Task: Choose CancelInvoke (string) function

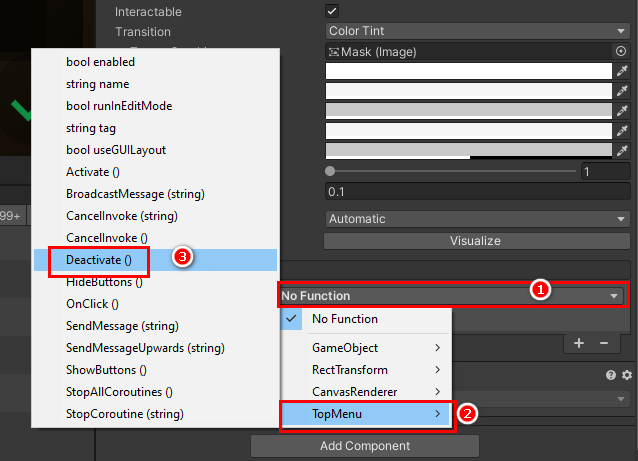Action: tap(155, 216)
